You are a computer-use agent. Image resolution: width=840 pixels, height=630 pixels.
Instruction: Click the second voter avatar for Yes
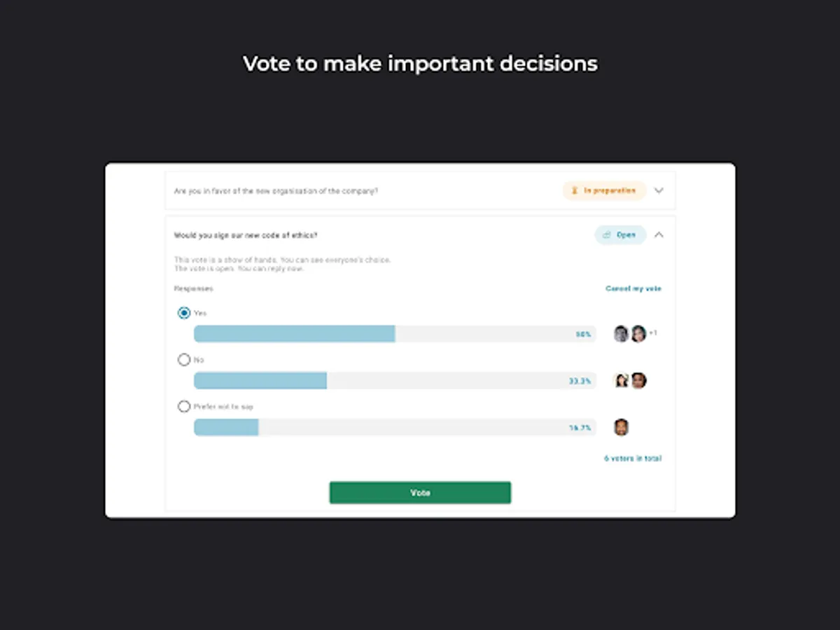pos(638,334)
